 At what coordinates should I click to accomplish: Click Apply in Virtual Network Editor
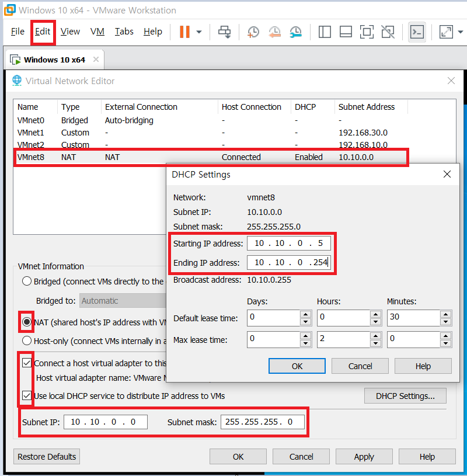pos(364,456)
